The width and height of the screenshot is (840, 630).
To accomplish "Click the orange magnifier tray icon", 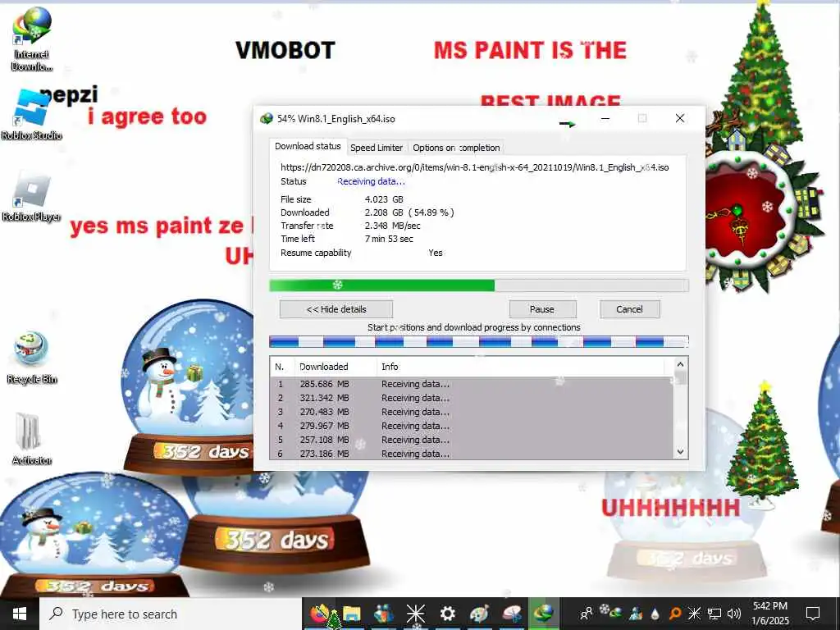I will 675,614.
